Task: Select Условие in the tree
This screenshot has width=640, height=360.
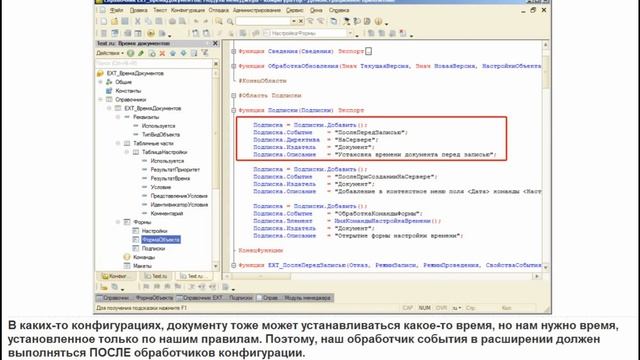Action: coord(161,187)
